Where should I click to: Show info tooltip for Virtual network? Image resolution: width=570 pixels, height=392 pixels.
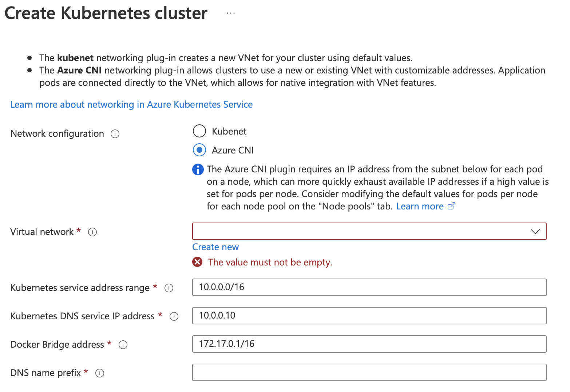(x=92, y=232)
